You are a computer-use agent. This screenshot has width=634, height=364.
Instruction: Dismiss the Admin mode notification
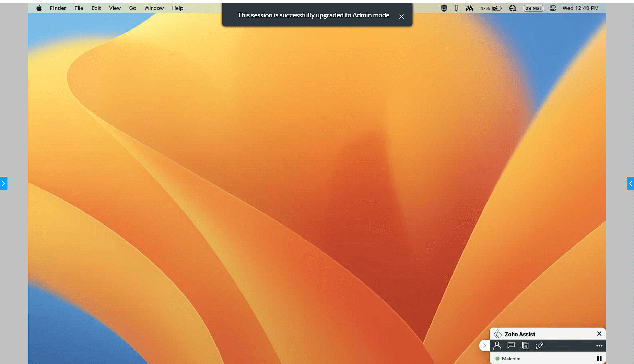[x=401, y=16]
